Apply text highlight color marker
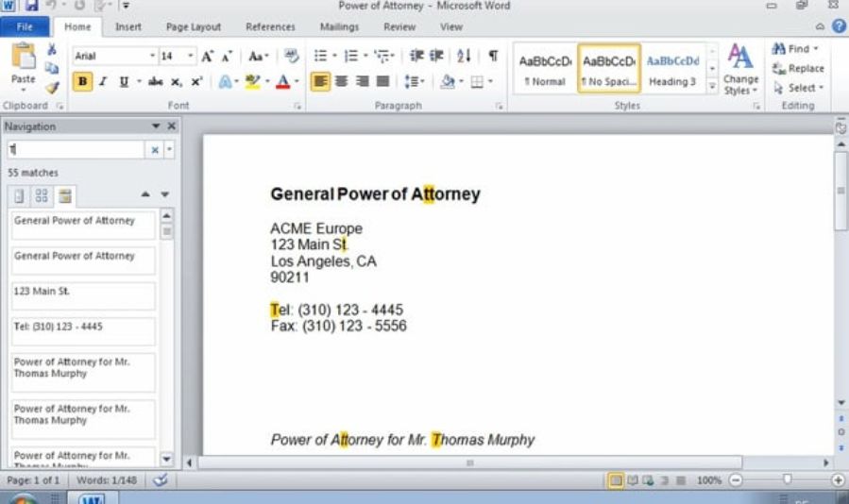 tap(252, 82)
